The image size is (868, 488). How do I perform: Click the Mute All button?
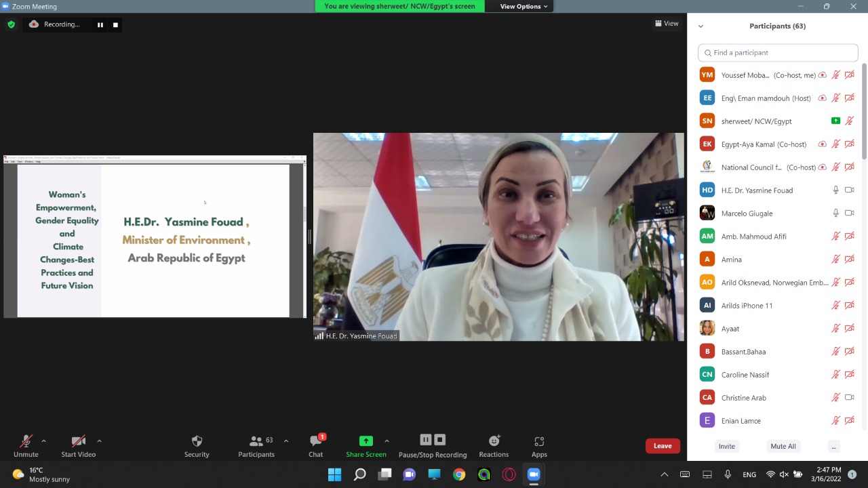783,446
